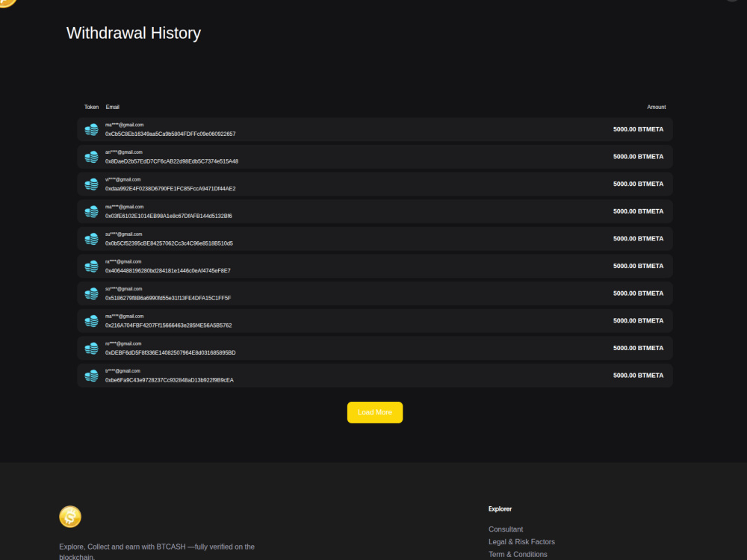Click ma****@gmail.com above address 0x216A704F

coord(124,317)
